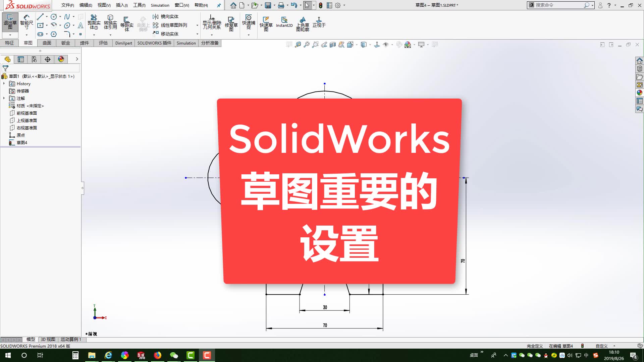Select the Circle sketch tool

(54, 17)
